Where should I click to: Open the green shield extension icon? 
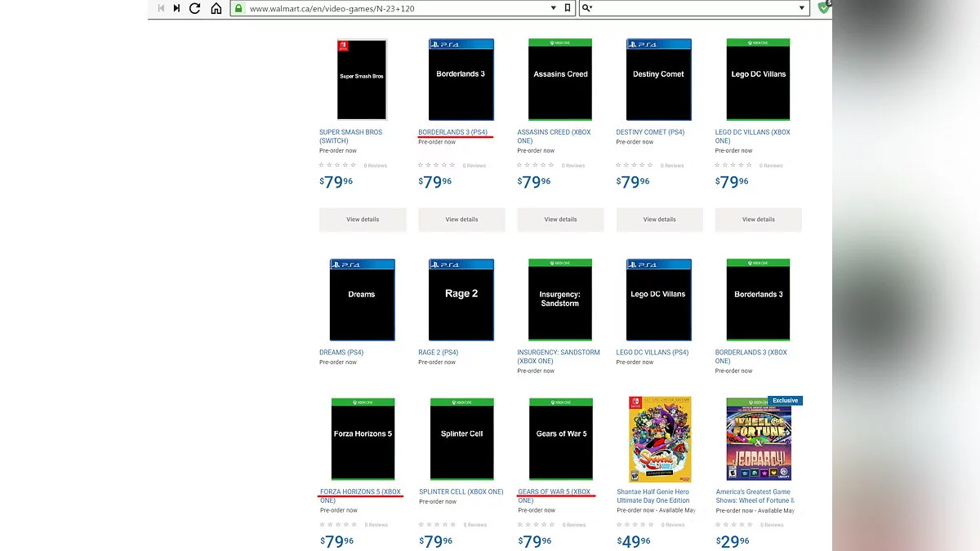(x=824, y=7)
